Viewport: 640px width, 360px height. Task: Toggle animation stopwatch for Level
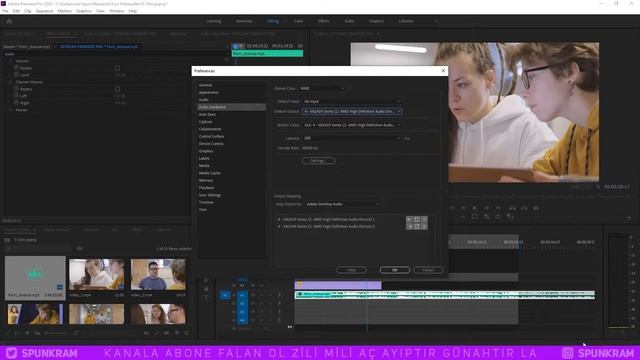[x=16, y=75]
